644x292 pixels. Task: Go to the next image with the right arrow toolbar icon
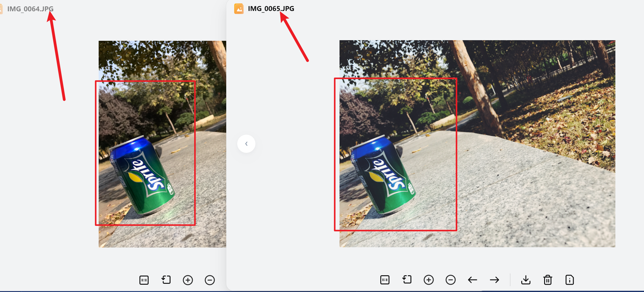[494, 280]
